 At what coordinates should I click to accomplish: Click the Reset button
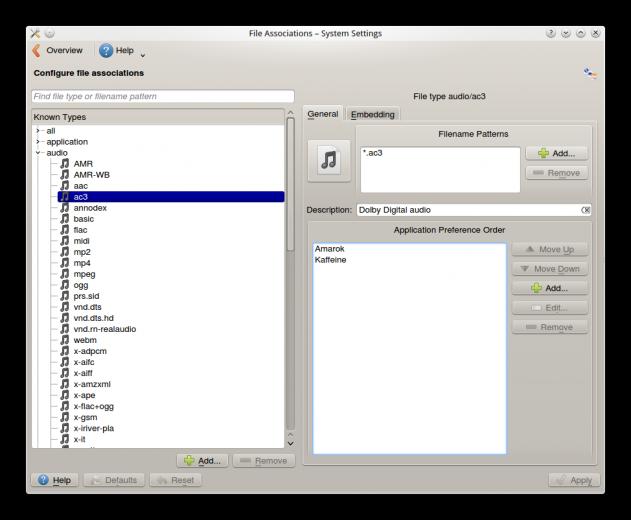coord(175,480)
